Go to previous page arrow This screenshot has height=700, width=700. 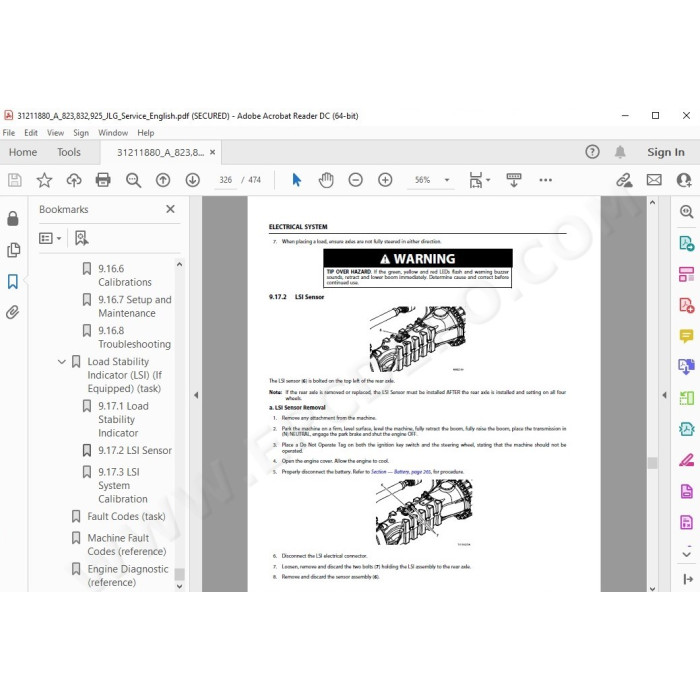(163, 180)
